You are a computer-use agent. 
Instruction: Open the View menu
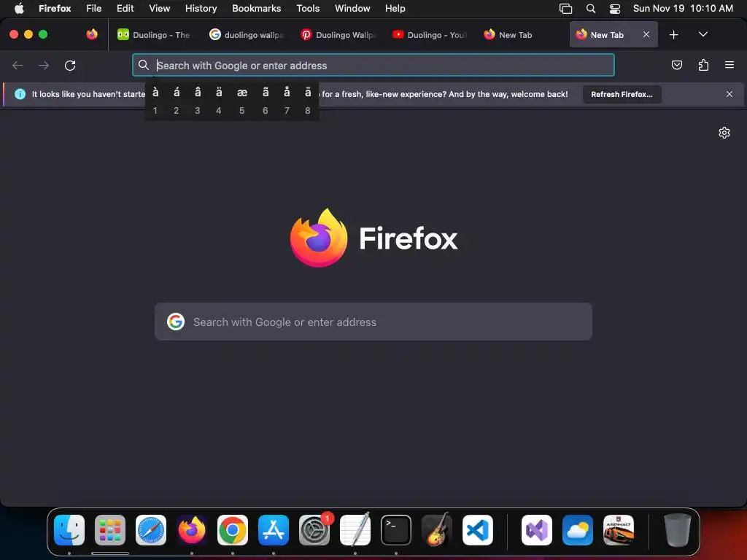pyautogui.click(x=159, y=8)
